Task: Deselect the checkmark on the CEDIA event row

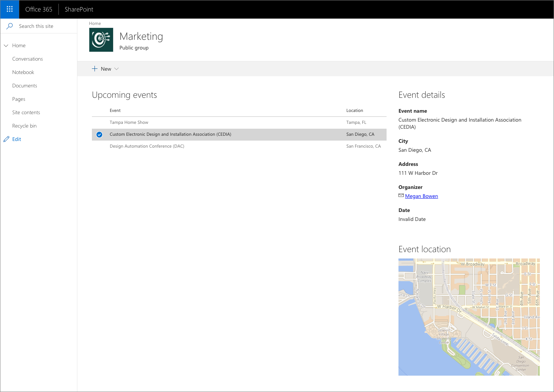Action: (99, 134)
